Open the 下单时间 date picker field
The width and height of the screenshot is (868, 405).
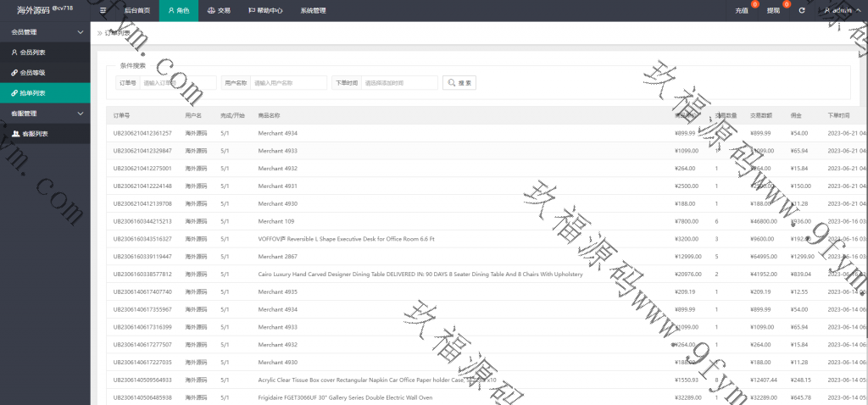click(x=399, y=83)
